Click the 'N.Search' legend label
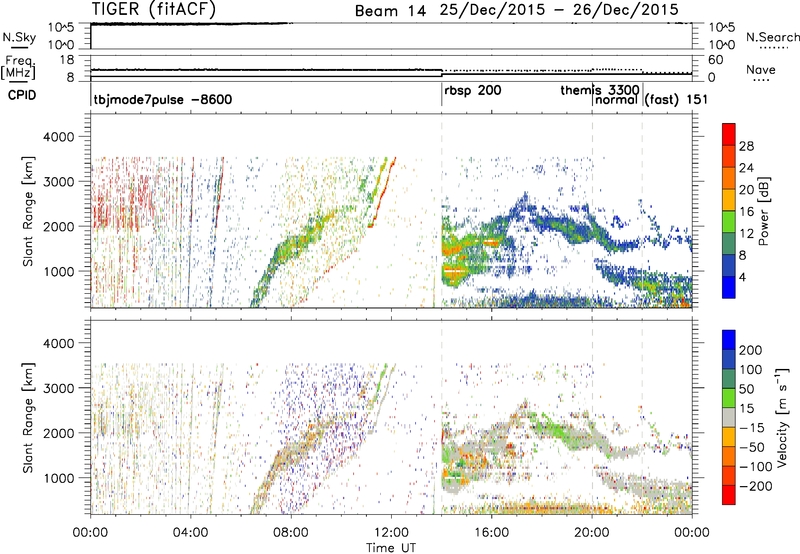This screenshot has width=800, height=554. [x=773, y=37]
